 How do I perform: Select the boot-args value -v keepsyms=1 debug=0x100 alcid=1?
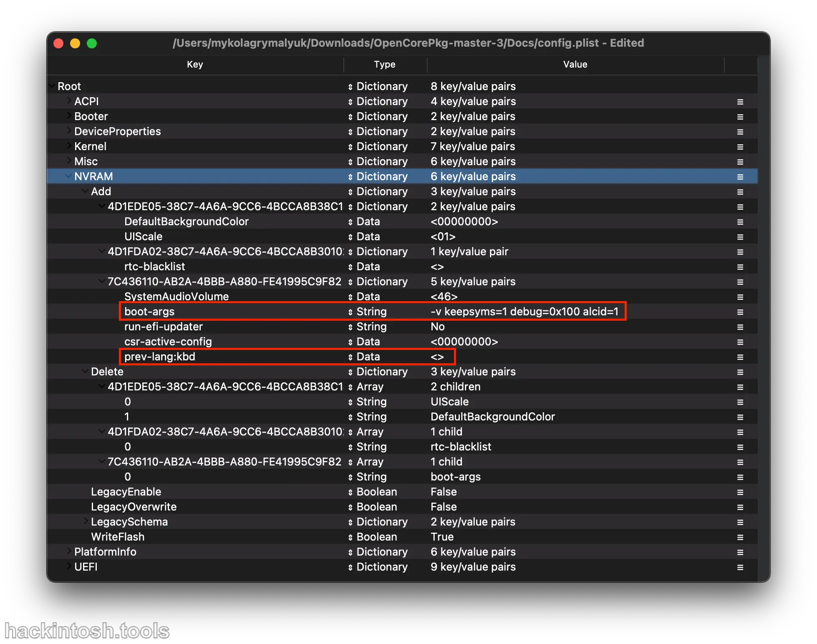click(x=524, y=312)
